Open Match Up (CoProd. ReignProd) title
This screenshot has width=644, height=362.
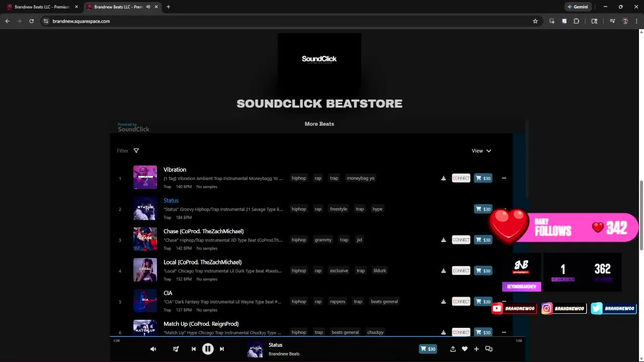(201, 324)
